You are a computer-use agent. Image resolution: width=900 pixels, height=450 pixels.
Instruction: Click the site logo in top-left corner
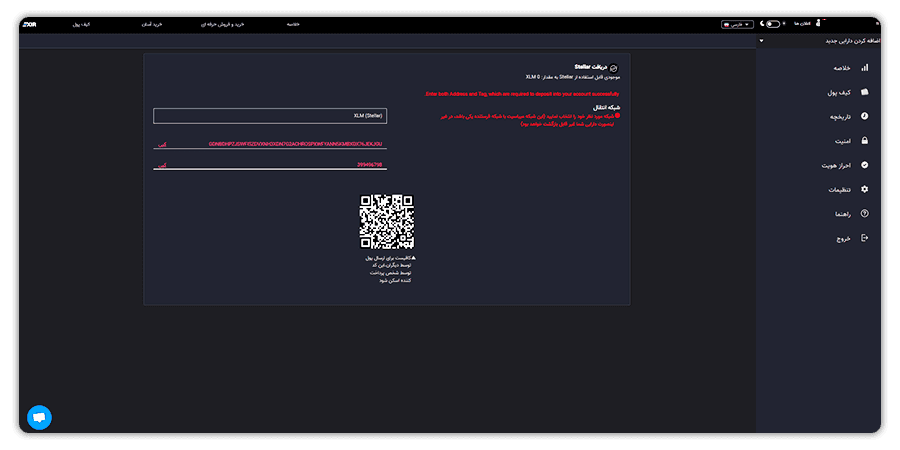point(28,25)
